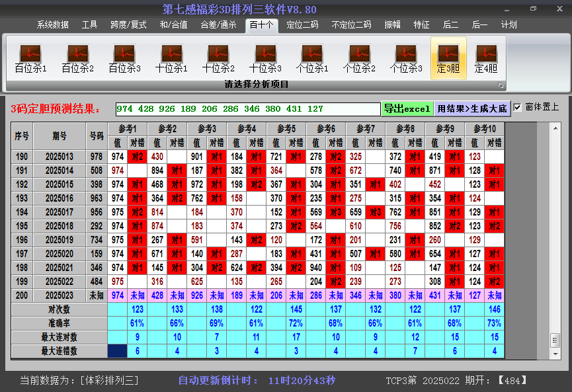Viewport: 572px width, 392px height.
Task: Select the 十位杀1 analysis icon
Action: [x=171, y=58]
